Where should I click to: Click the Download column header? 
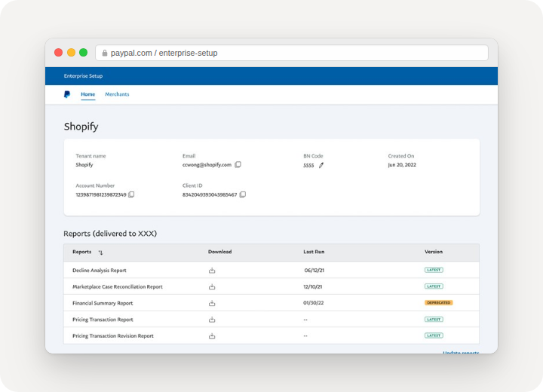(220, 252)
